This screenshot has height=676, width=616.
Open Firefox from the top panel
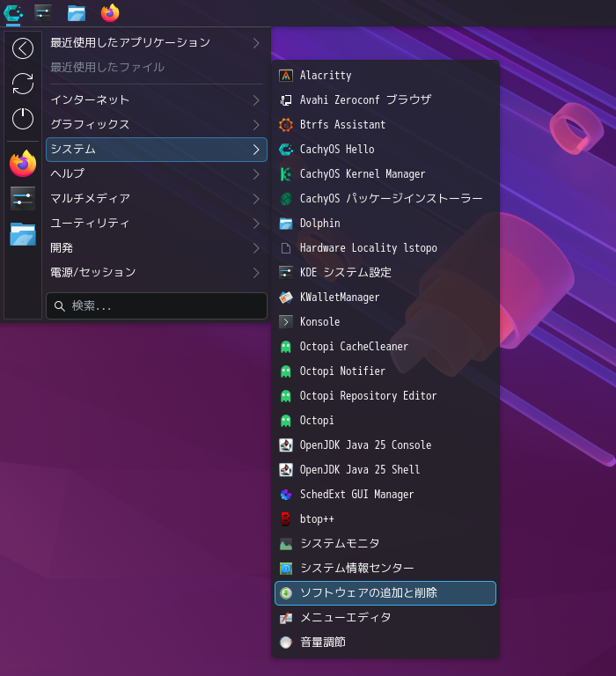tap(110, 13)
